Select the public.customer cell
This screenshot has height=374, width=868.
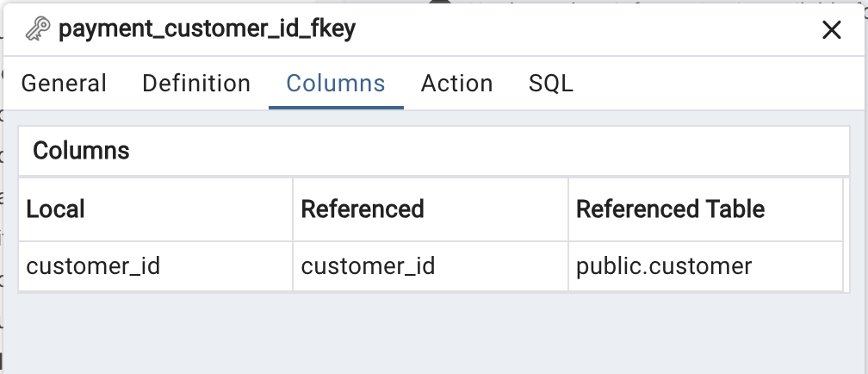coord(705,266)
